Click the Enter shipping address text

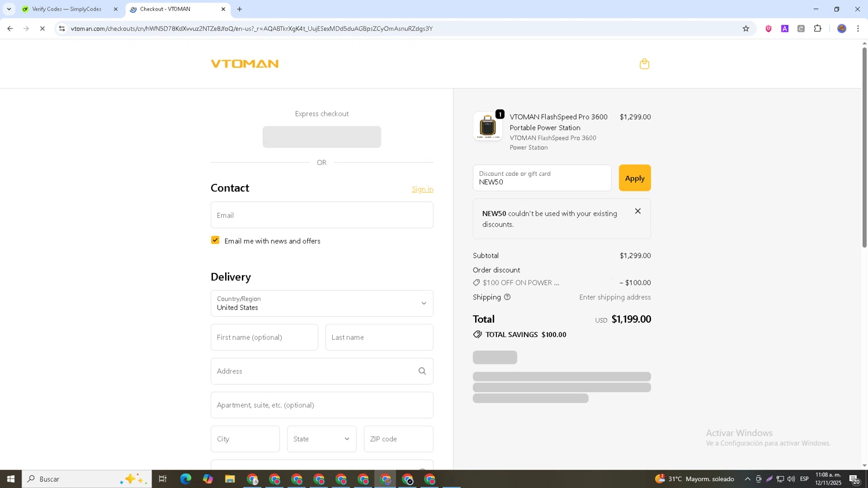[x=615, y=297]
